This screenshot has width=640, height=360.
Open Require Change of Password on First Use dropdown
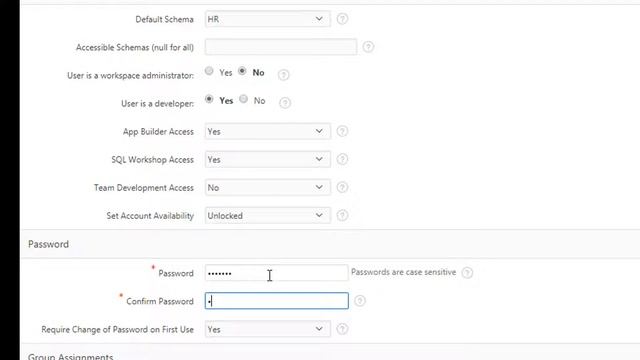267,329
